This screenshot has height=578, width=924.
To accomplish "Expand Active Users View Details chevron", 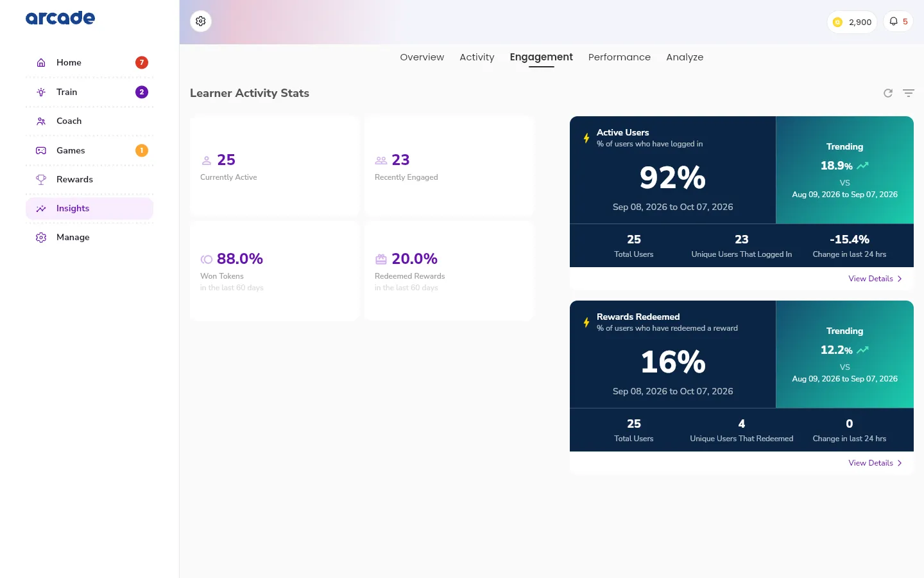I will pos(900,279).
